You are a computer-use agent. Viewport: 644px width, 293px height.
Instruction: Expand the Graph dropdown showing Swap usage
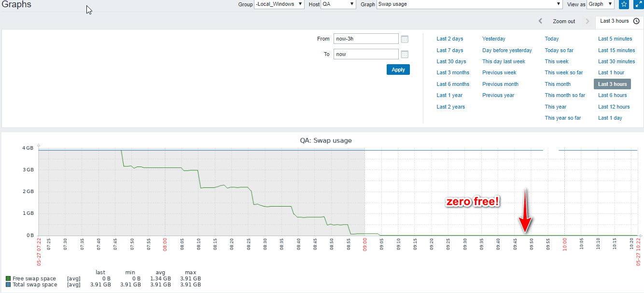click(x=470, y=4)
